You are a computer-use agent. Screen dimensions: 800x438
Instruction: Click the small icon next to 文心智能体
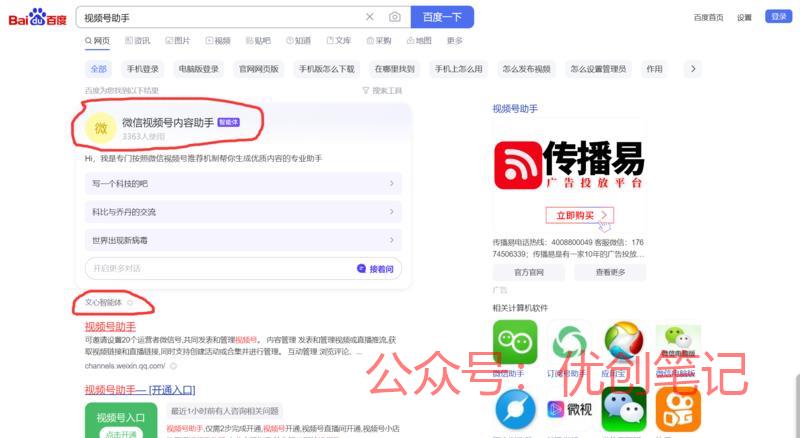pos(130,302)
